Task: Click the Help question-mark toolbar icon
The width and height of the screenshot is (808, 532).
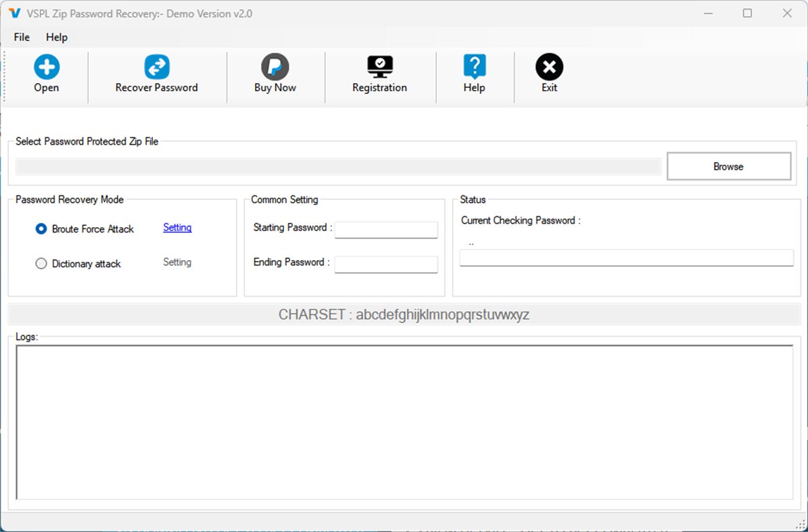Action: pos(474,67)
